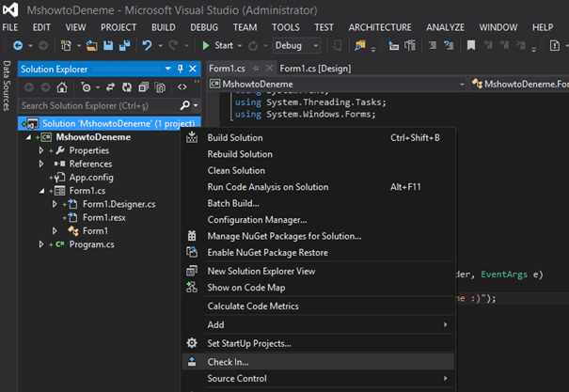Choose Build Solution from context menu

(x=318, y=138)
